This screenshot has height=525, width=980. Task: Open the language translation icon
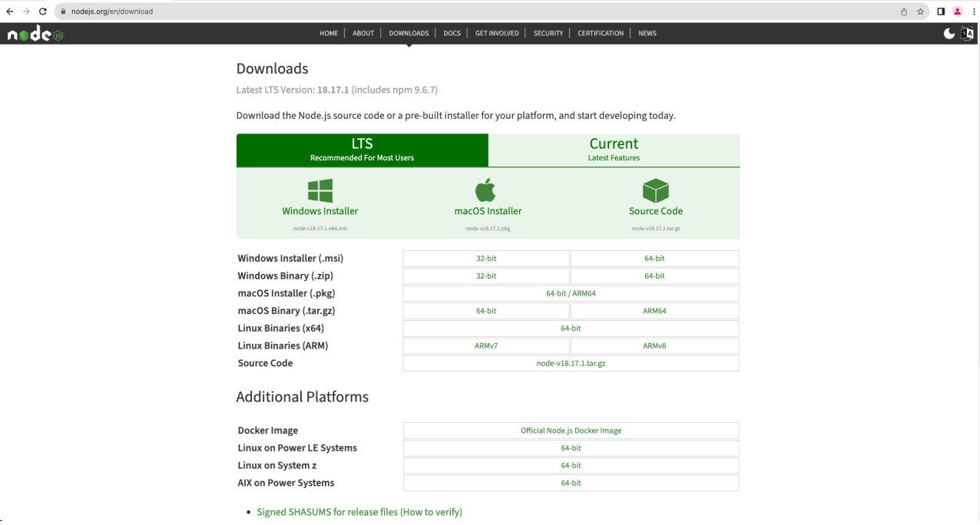967,33
